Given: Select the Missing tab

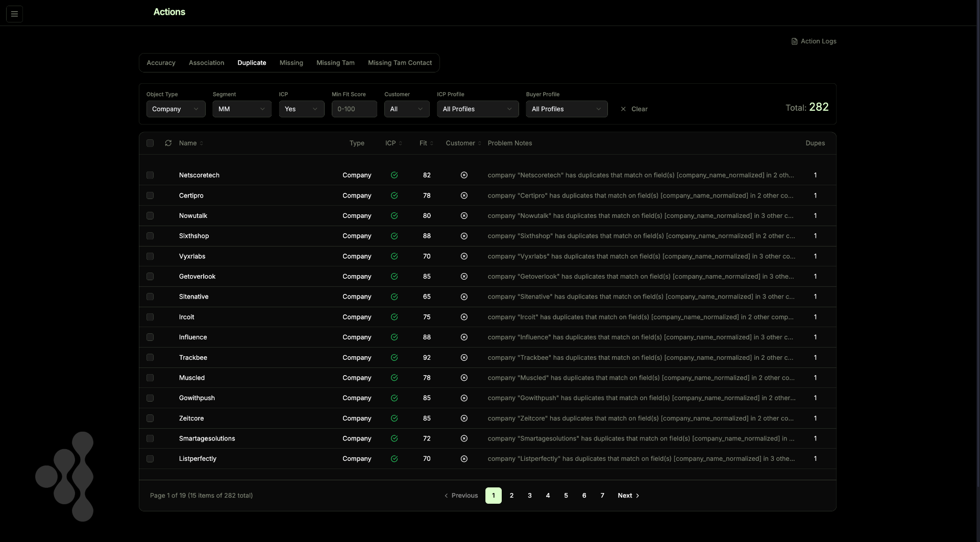Looking at the screenshot, I should (291, 63).
